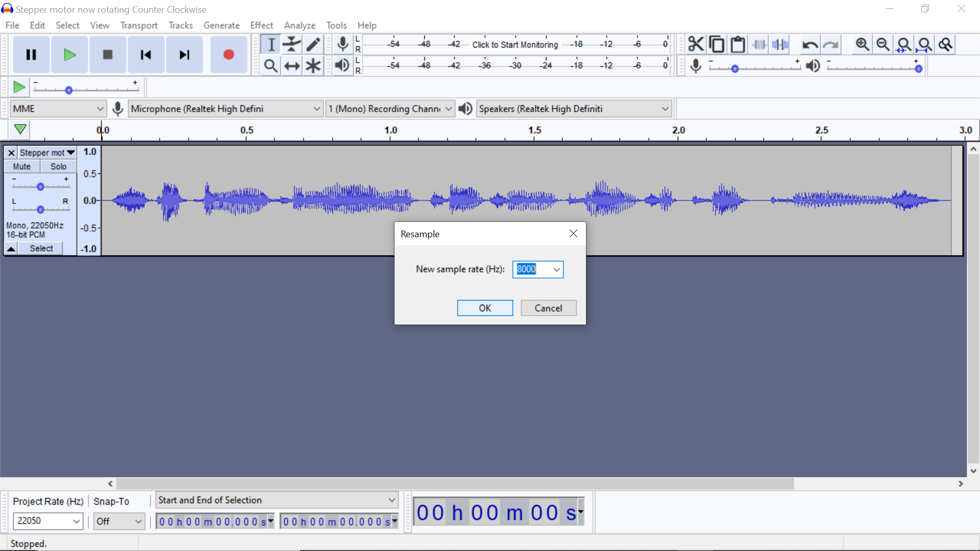This screenshot has height=551, width=980.
Task: Open the Analyze menu
Action: click(x=300, y=26)
